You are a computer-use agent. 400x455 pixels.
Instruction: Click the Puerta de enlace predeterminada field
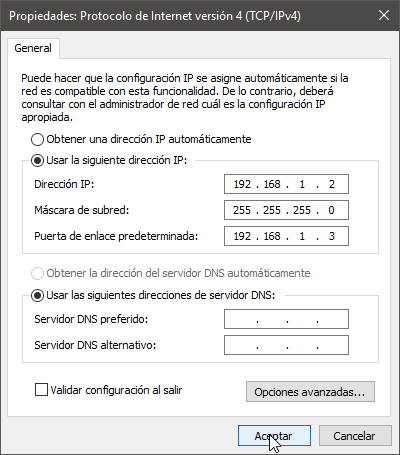pyautogui.click(x=286, y=236)
